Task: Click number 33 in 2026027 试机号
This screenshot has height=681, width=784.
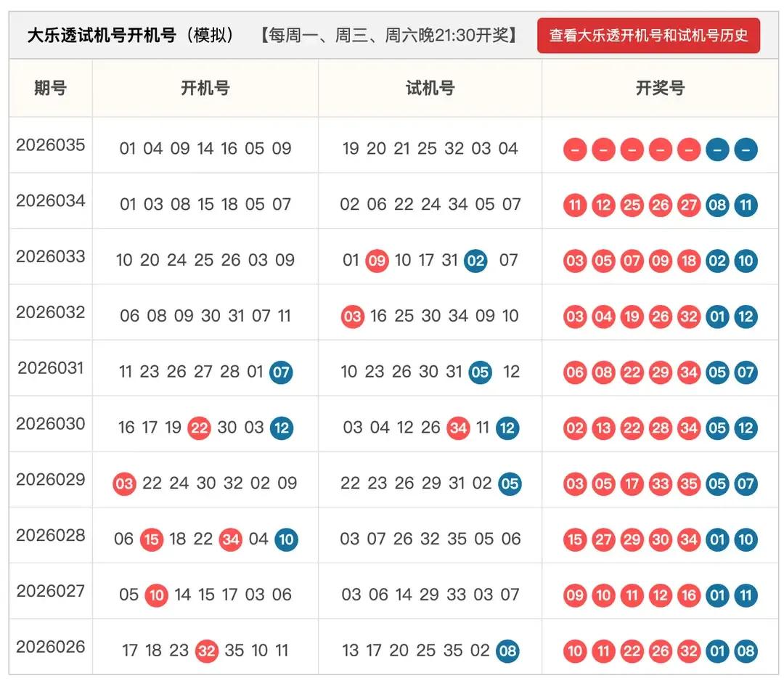Action: [x=457, y=595]
